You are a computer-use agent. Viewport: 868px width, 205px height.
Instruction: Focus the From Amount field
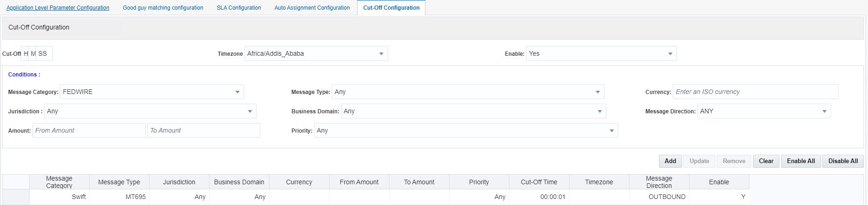pos(89,130)
